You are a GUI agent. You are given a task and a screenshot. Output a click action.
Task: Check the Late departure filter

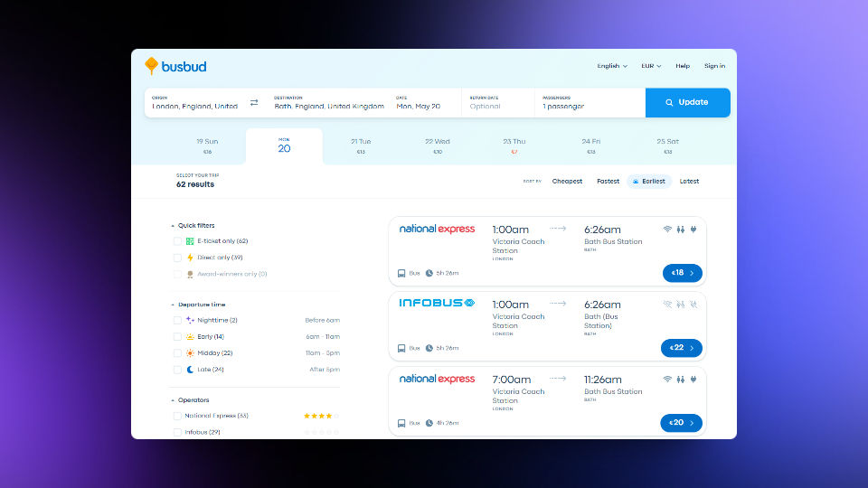[177, 370]
